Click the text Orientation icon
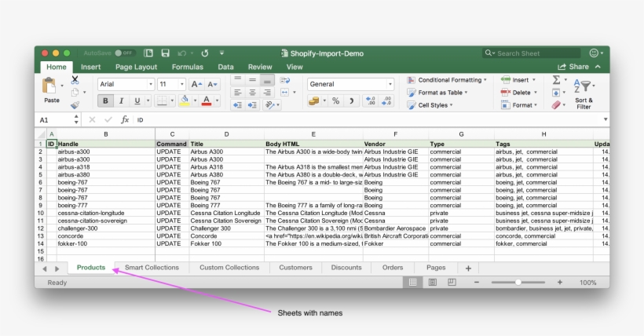644x336 pixels. coord(270,105)
